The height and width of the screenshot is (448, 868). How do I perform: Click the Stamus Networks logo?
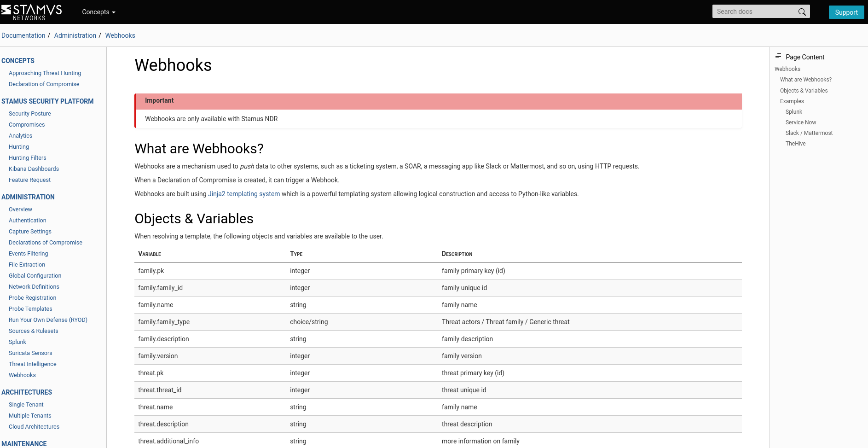coord(31,12)
